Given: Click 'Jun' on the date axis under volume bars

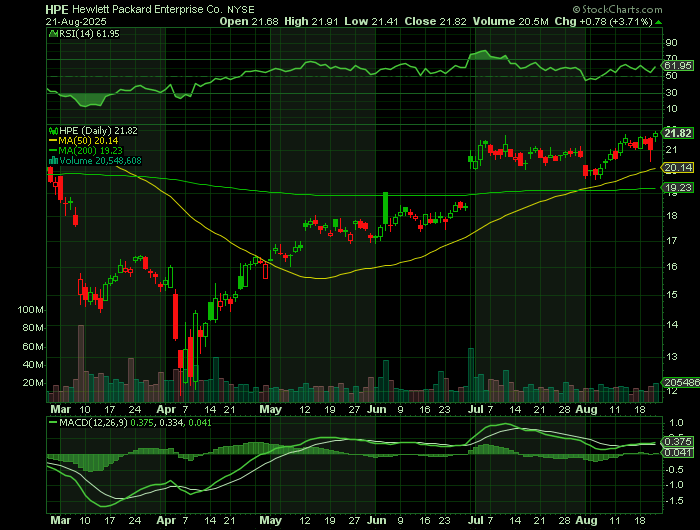Looking at the screenshot, I should click(376, 409).
